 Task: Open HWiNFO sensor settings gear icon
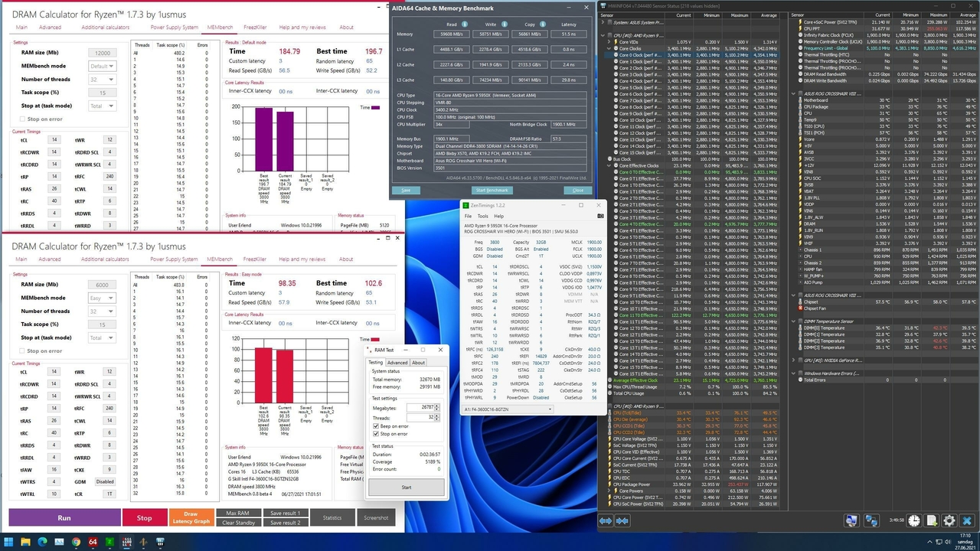click(x=949, y=521)
